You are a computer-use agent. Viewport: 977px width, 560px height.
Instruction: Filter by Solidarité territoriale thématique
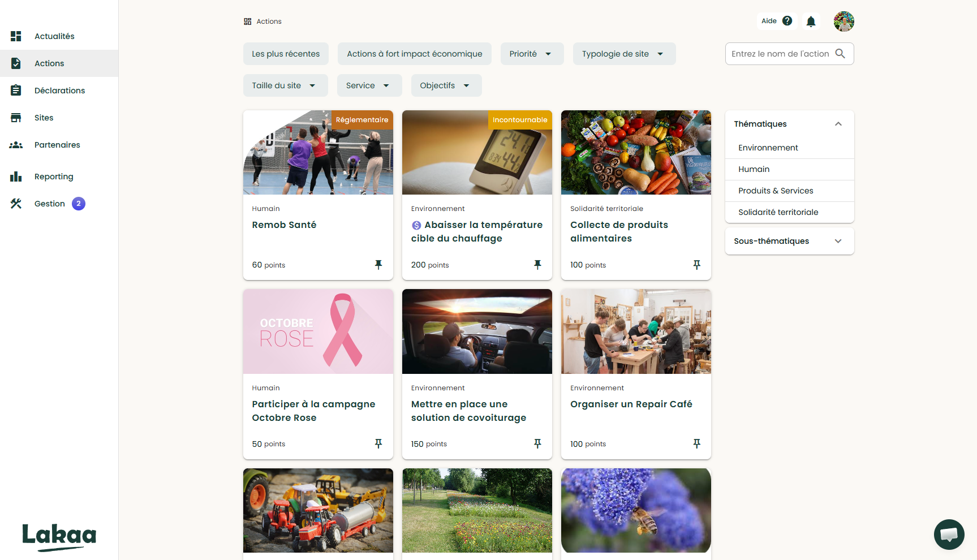(x=790, y=212)
